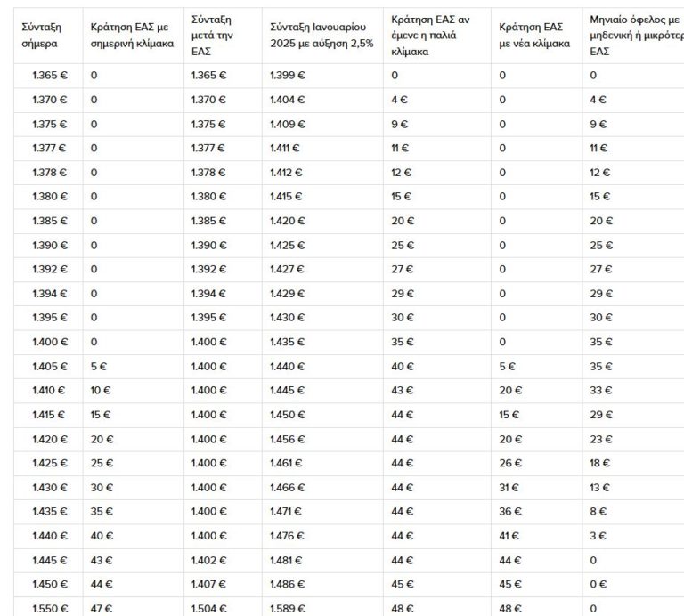The image size is (684, 616).
Task: Click the 'Μηνιαίο όφελος' column header
Action: coord(634,35)
